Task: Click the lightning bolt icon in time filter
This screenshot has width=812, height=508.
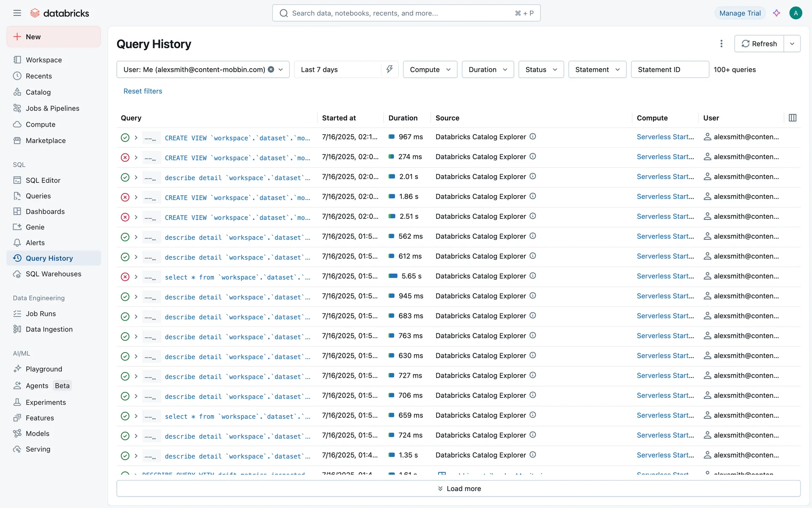Action: [x=390, y=69]
